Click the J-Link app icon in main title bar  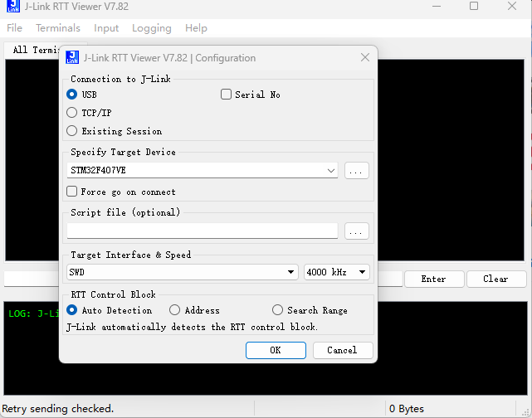[x=13, y=6]
